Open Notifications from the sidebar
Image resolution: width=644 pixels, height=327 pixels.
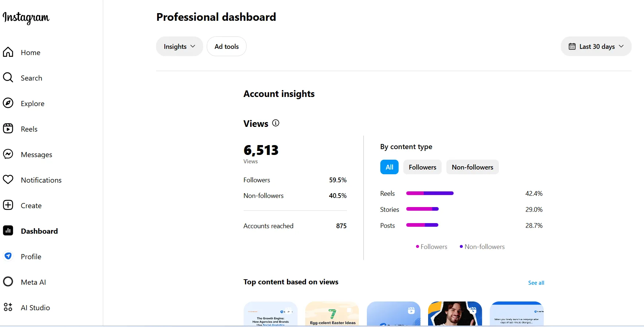click(x=41, y=180)
